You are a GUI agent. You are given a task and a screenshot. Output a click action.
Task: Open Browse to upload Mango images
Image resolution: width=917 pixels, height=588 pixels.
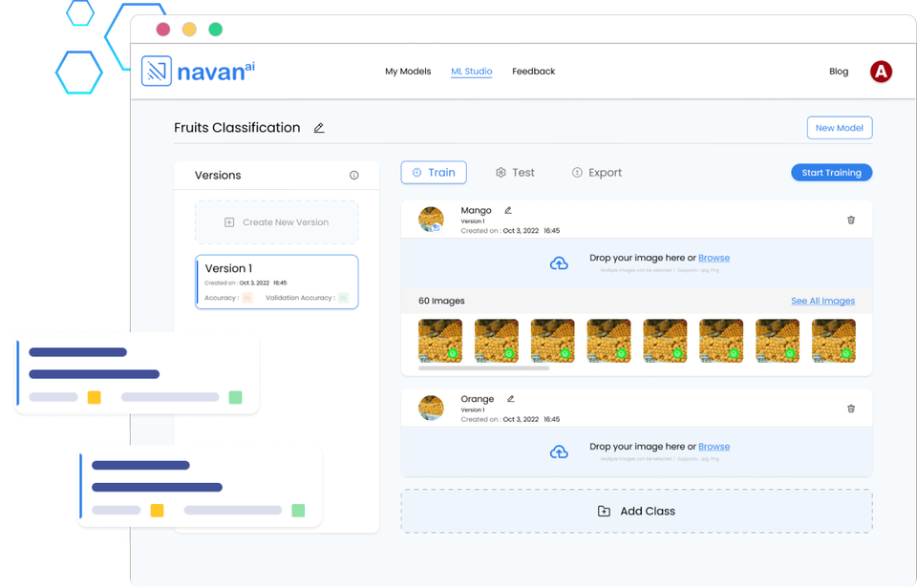click(x=714, y=257)
